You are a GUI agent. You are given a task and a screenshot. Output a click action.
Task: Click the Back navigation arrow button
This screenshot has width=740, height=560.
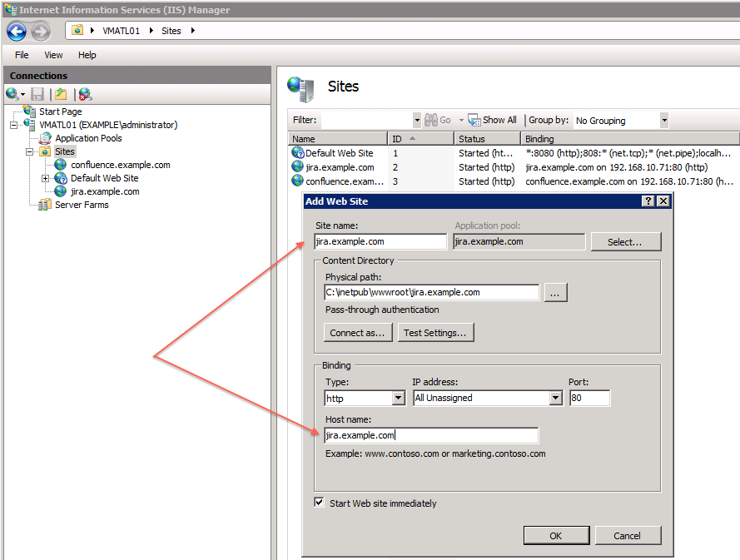click(17, 32)
